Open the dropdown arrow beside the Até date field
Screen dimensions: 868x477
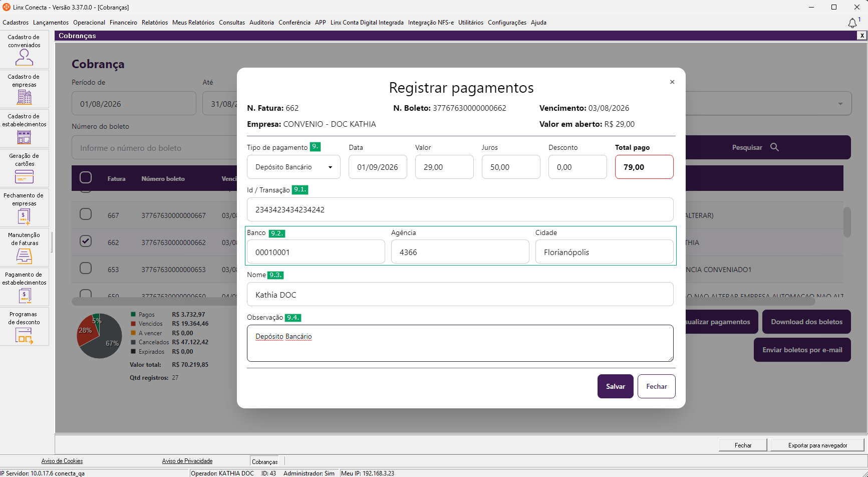[x=840, y=104]
